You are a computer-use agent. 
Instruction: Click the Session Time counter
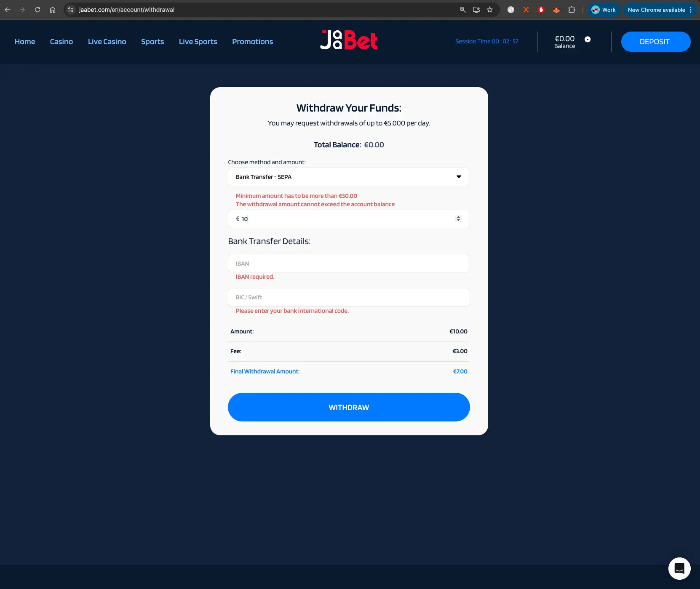point(487,41)
